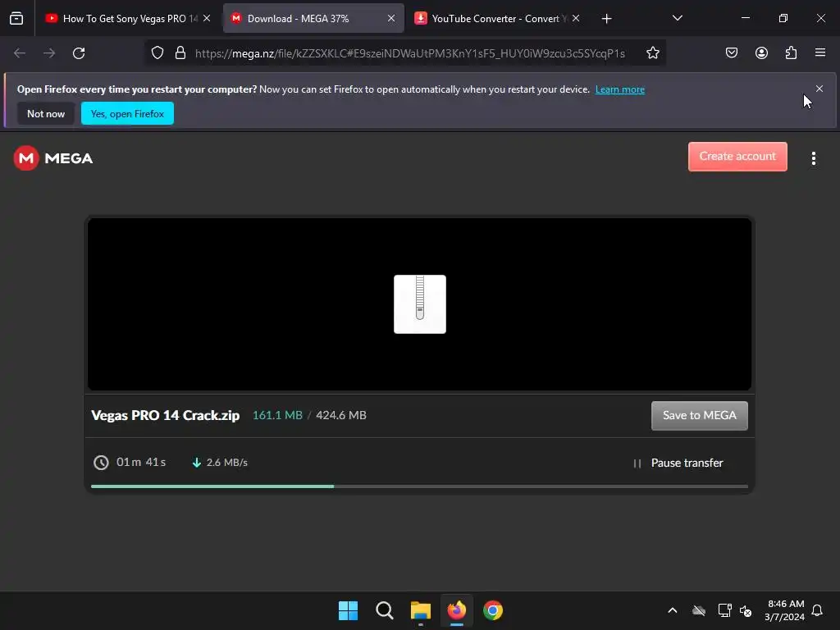Viewport: 840px width, 630px height.
Task: Select the Download - MEGA 37% tab
Action: pos(313,18)
